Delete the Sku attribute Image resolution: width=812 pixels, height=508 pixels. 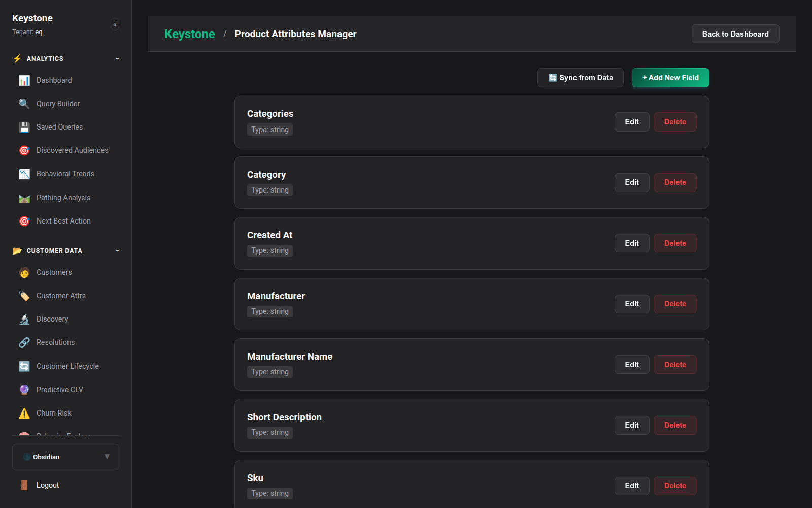[x=675, y=486]
